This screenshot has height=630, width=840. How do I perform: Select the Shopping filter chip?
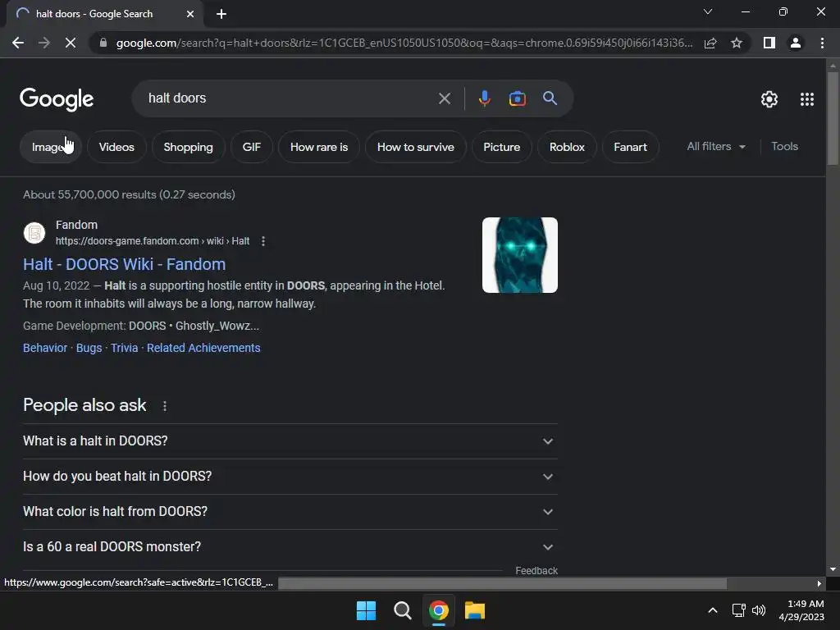tap(188, 147)
